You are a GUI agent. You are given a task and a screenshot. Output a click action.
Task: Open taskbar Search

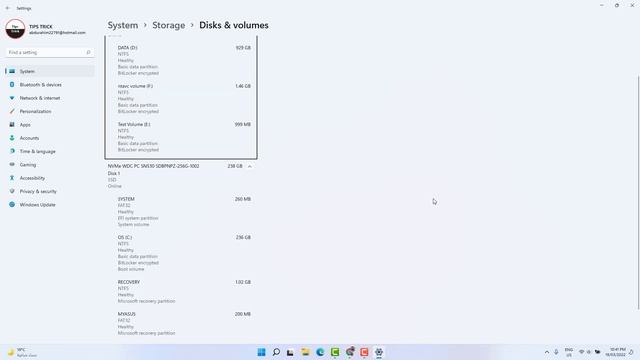click(276, 352)
